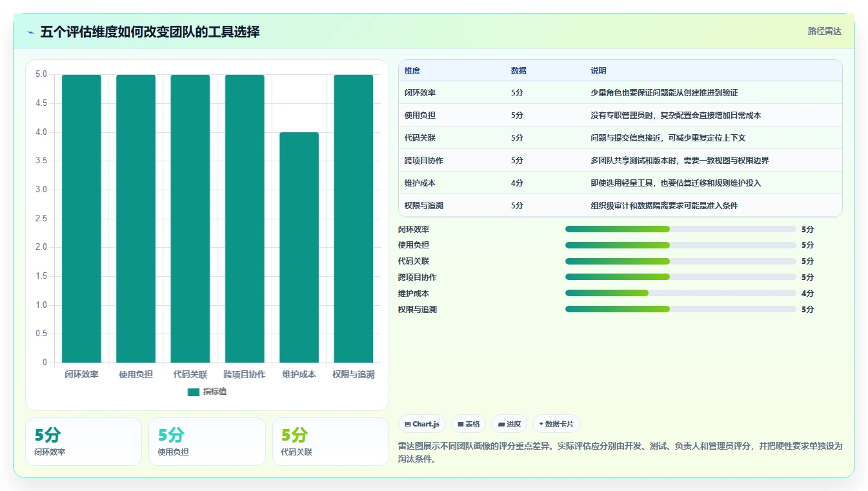Click the 4分 score in the table
This screenshot has width=868, height=491.
[517, 183]
